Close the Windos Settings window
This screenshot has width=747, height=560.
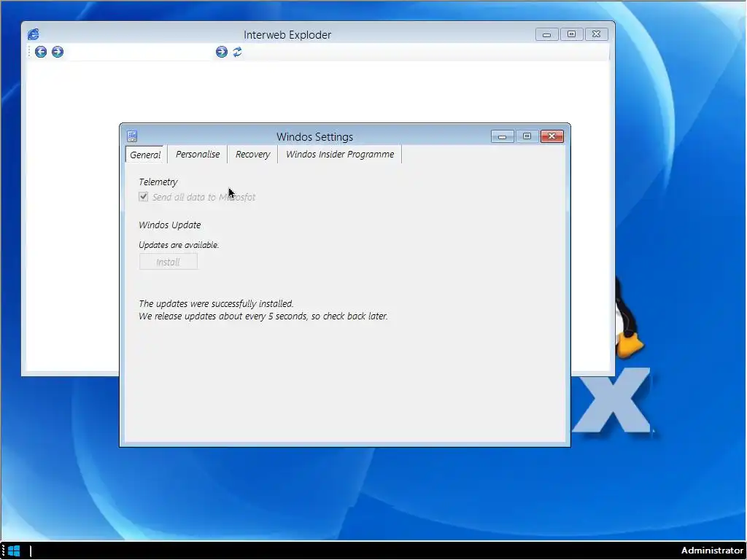552,136
